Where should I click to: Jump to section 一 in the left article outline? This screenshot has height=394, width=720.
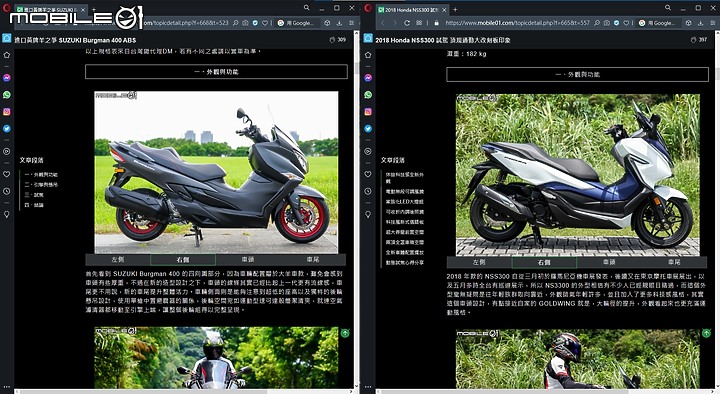(x=41, y=174)
